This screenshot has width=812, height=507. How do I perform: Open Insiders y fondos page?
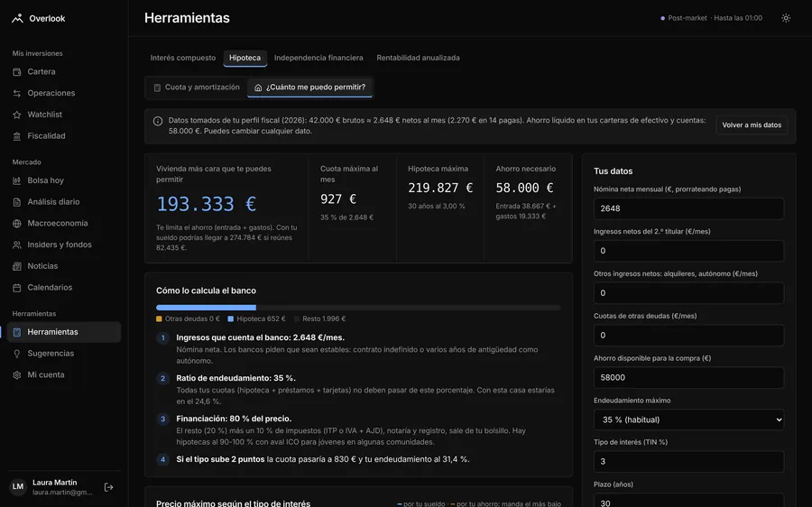[x=64, y=244]
